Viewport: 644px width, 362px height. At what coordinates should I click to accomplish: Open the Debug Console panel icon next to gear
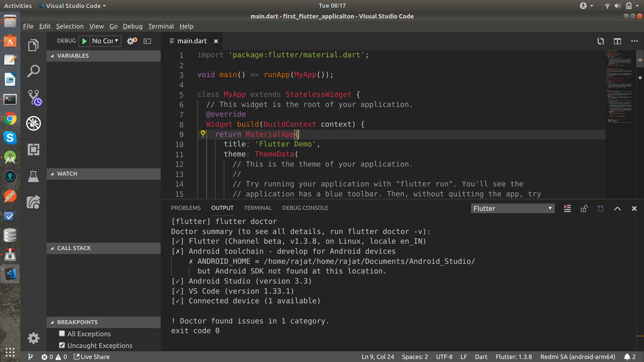point(147,41)
